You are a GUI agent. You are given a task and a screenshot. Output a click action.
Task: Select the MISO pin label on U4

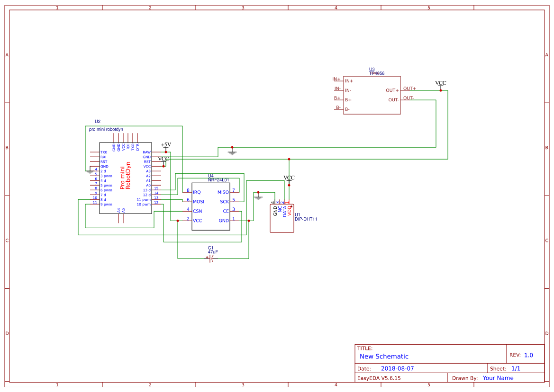pyautogui.click(x=222, y=192)
